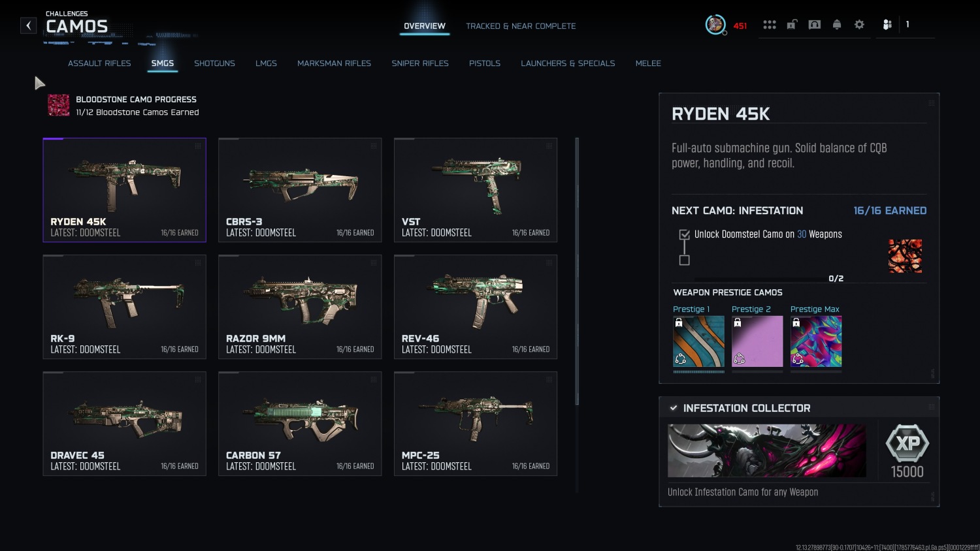
Task: Open the unlock tokens padlock icon
Action: click(x=792, y=25)
